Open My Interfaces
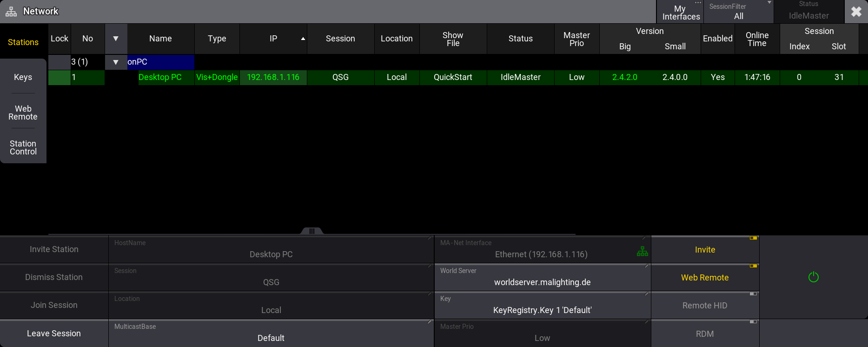The image size is (868, 347). (x=680, y=13)
